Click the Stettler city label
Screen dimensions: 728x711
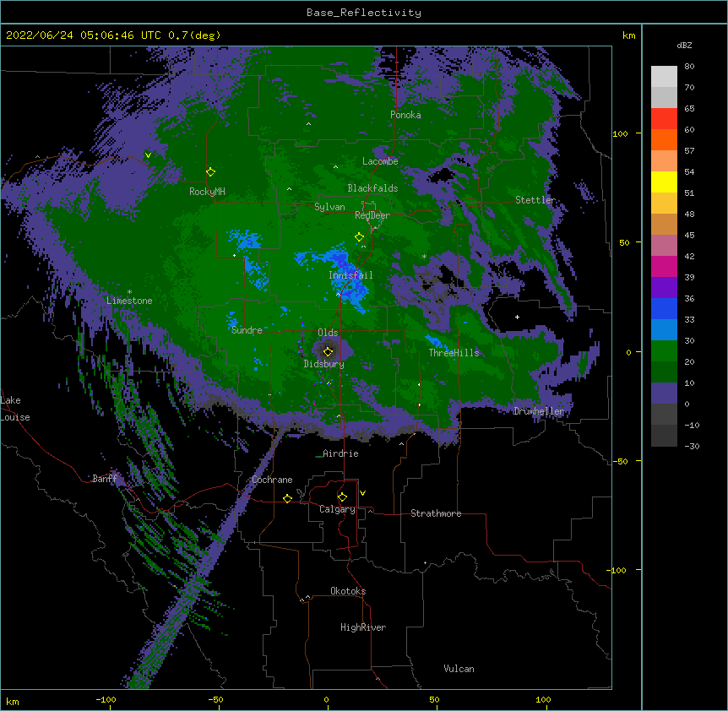tap(535, 200)
